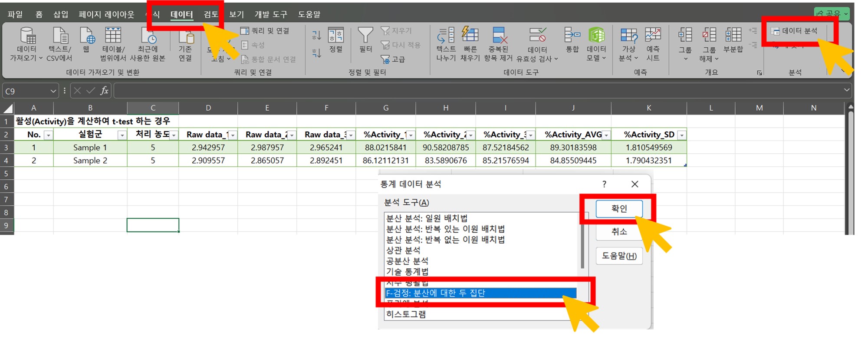Run 빠른 채우기 (Flash Fill)

coord(470,44)
